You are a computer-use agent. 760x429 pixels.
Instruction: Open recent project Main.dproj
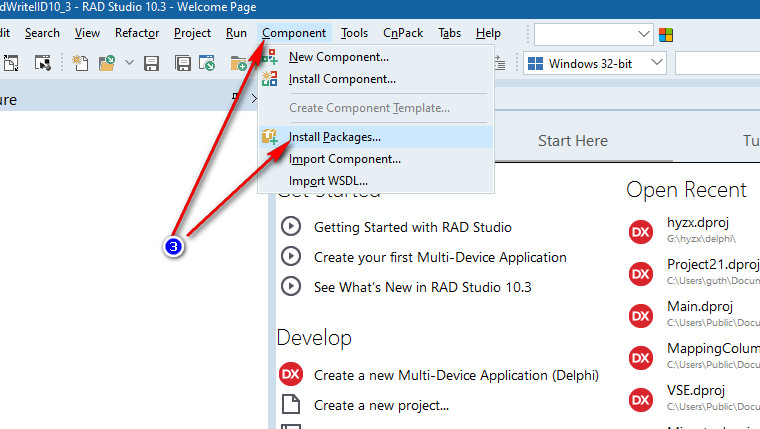pyautogui.click(x=700, y=306)
